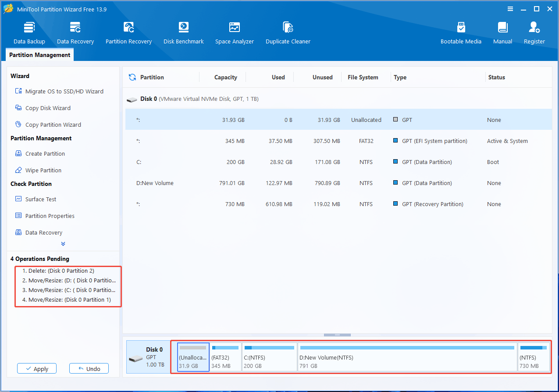Open the Copy Disk Wizard
This screenshot has width=559, height=392.
click(43, 108)
